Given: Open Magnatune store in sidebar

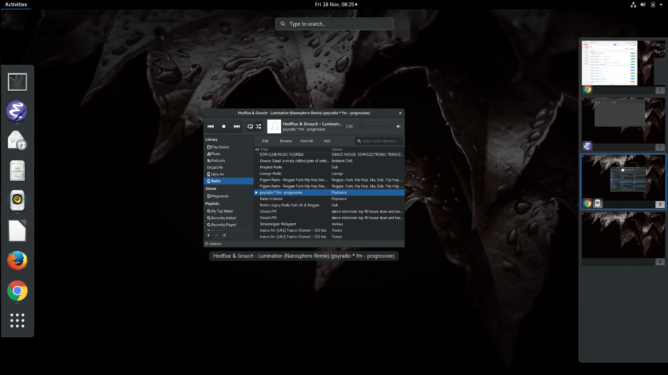Looking at the screenshot, I should pos(229,196).
